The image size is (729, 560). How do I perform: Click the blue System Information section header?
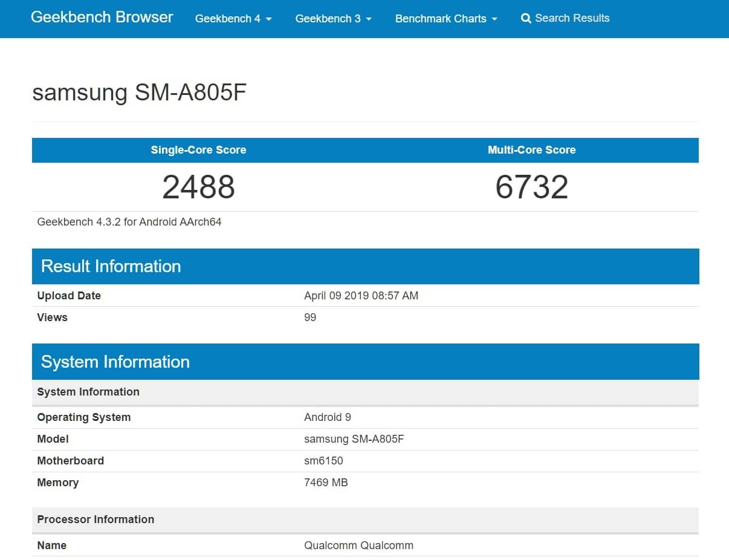[365, 362]
